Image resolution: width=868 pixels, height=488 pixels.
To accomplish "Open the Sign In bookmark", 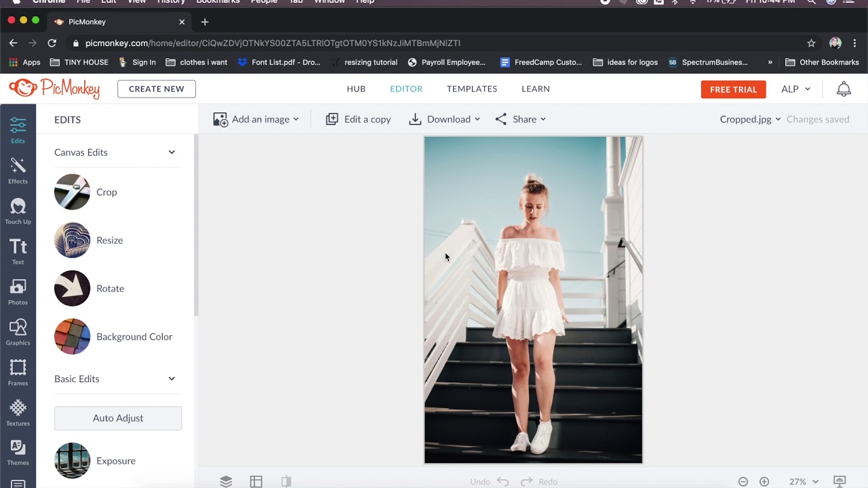I will click(137, 62).
